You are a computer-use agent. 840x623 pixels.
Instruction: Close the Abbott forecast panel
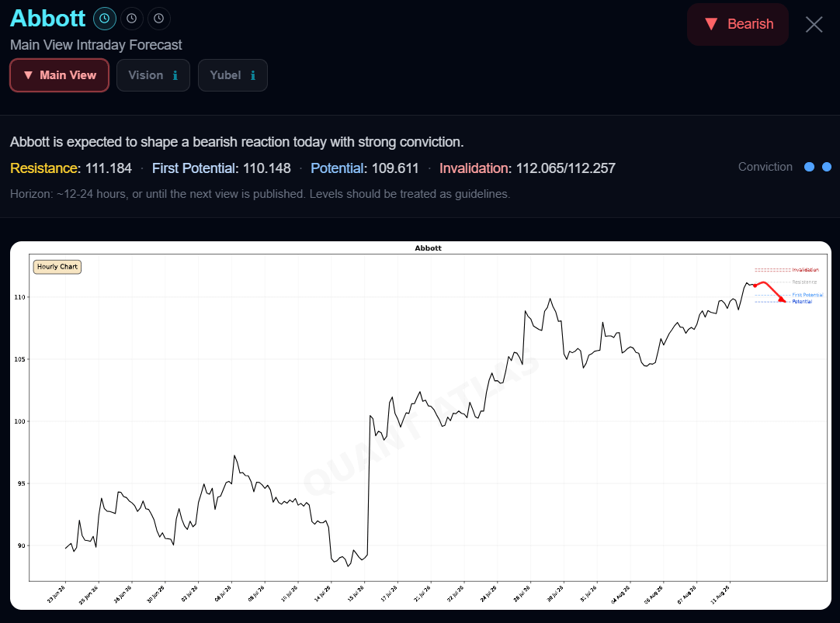pyautogui.click(x=814, y=24)
